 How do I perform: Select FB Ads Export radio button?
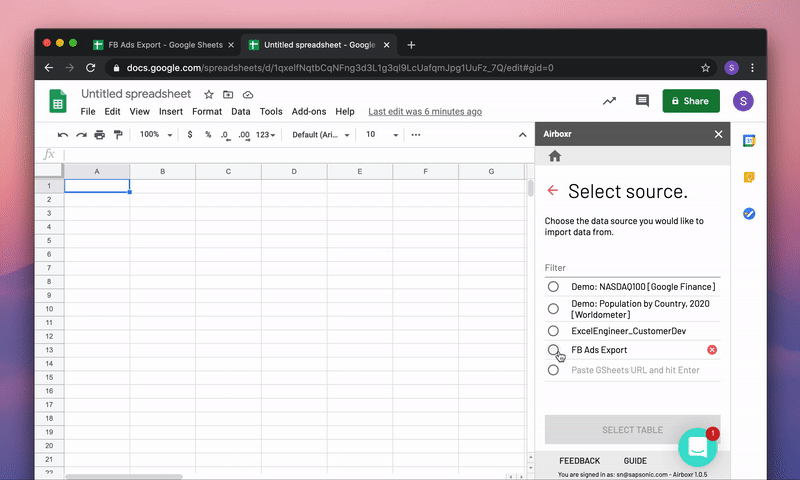(x=553, y=349)
